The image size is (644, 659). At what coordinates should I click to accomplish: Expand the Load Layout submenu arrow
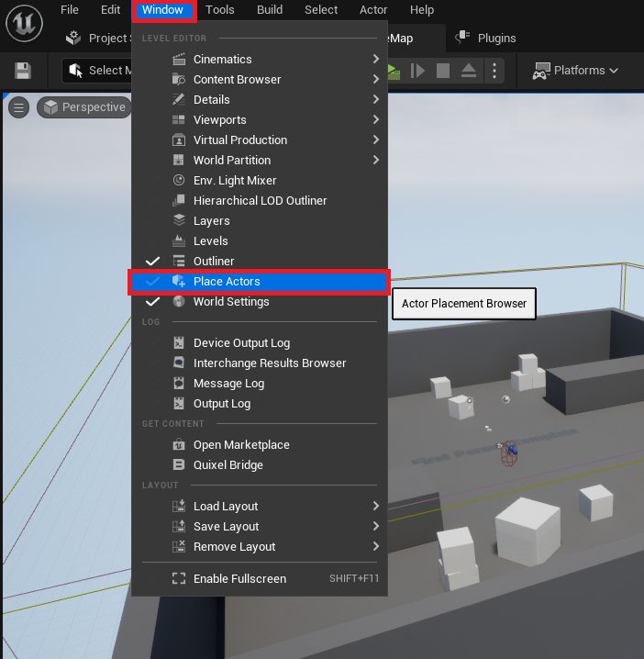(x=376, y=506)
